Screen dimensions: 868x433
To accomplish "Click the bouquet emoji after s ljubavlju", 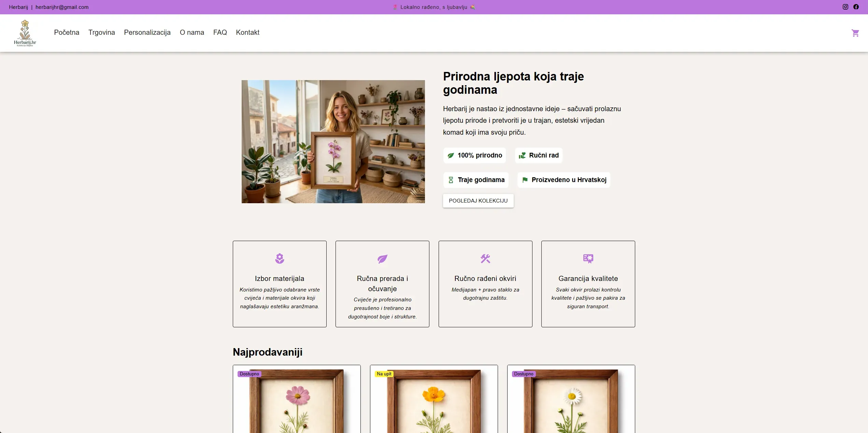I will (473, 7).
